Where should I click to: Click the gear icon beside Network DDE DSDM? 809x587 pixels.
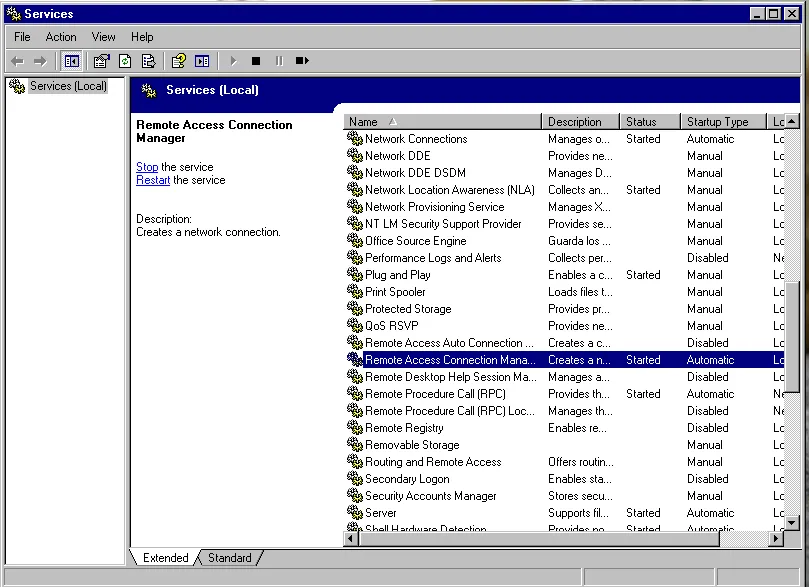(x=354, y=172)
